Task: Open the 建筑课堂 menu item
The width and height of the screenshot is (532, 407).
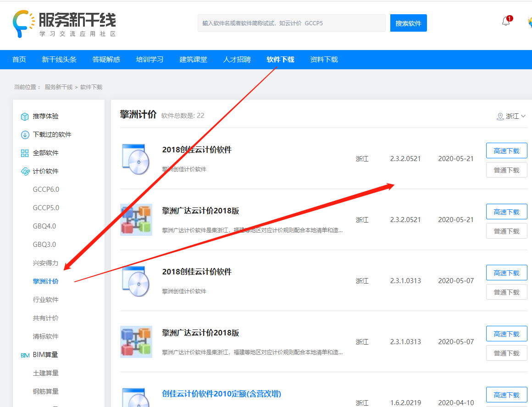Action: [193, 59]
